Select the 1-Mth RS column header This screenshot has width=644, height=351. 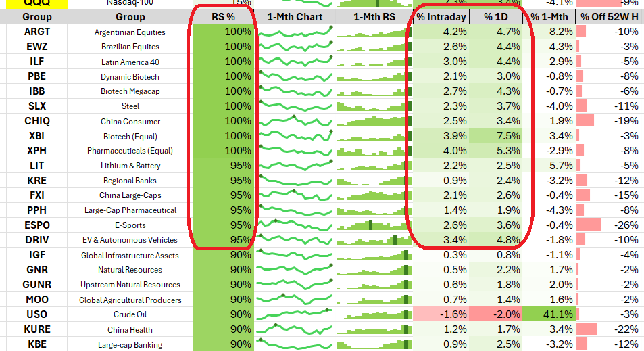coord(374,17)
